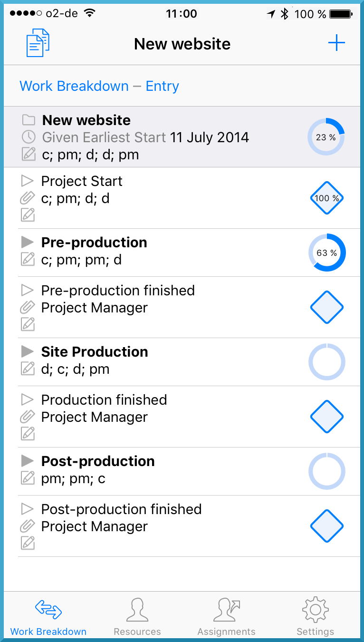Switch to the Assignments tab
Screen dimensions: 364x642
(x=226, y=617)
